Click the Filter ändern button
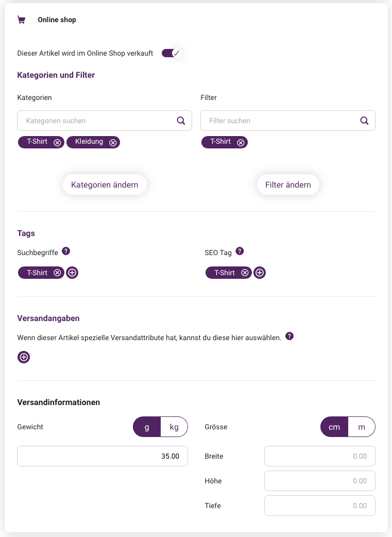Image resolution: width=392 pixels, height=537 pixels. (288, 184)
